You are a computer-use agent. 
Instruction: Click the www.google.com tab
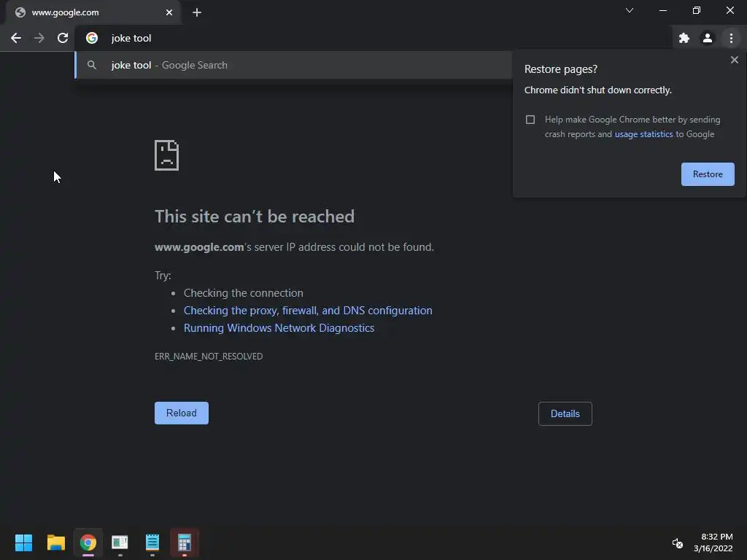coord(93,12)
